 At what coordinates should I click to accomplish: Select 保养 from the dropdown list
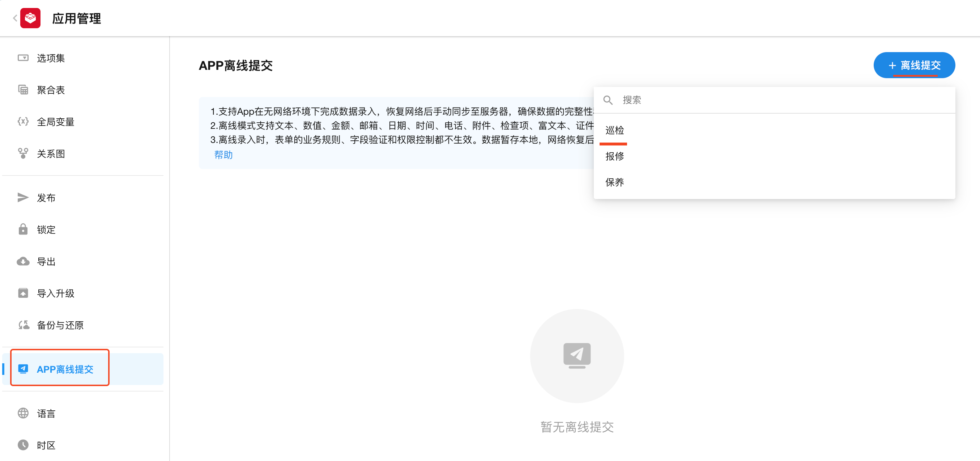[x=615, y=182]
